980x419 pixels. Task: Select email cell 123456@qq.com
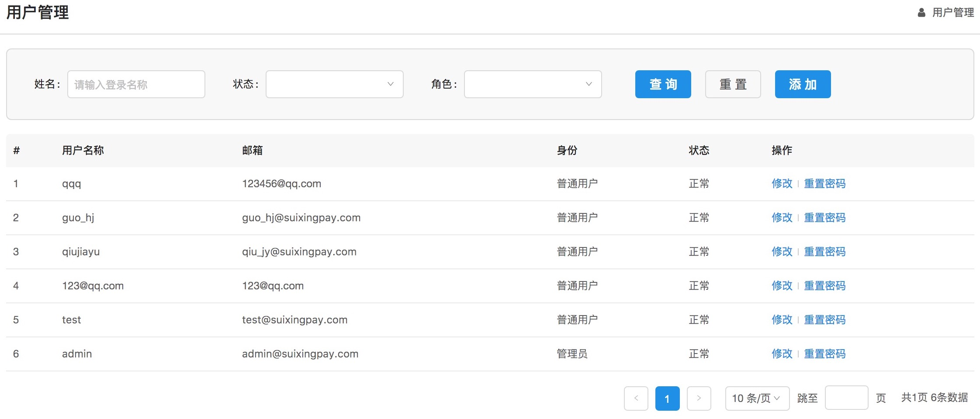tap(282, 184)
